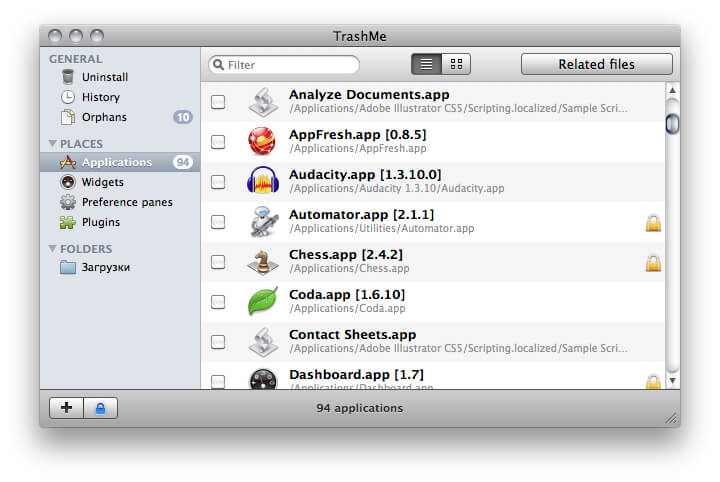Image resolution: width=720 pixels, height=482 pixels.
Task: Check the Dashboard.app checkbox
Action: (218, 381)
